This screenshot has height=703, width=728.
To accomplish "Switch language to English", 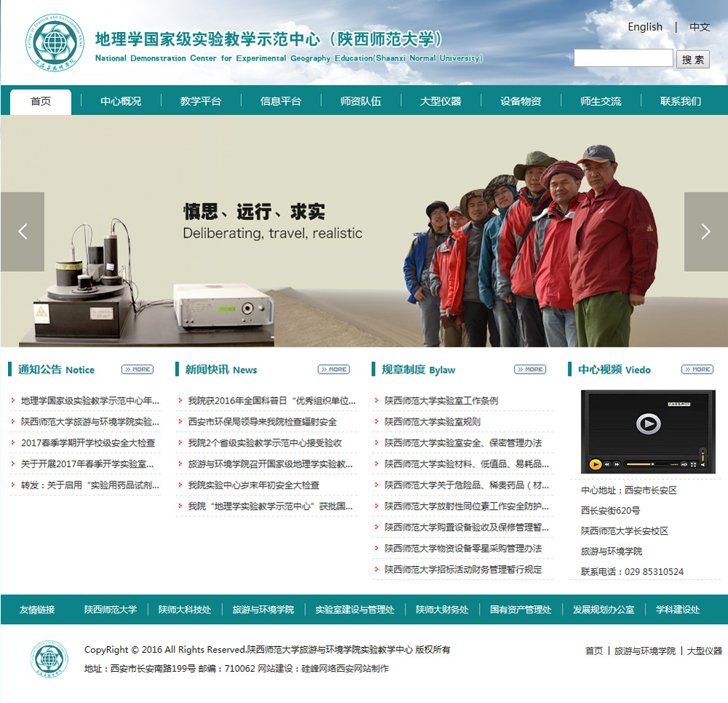I will (x=645, y=27).
